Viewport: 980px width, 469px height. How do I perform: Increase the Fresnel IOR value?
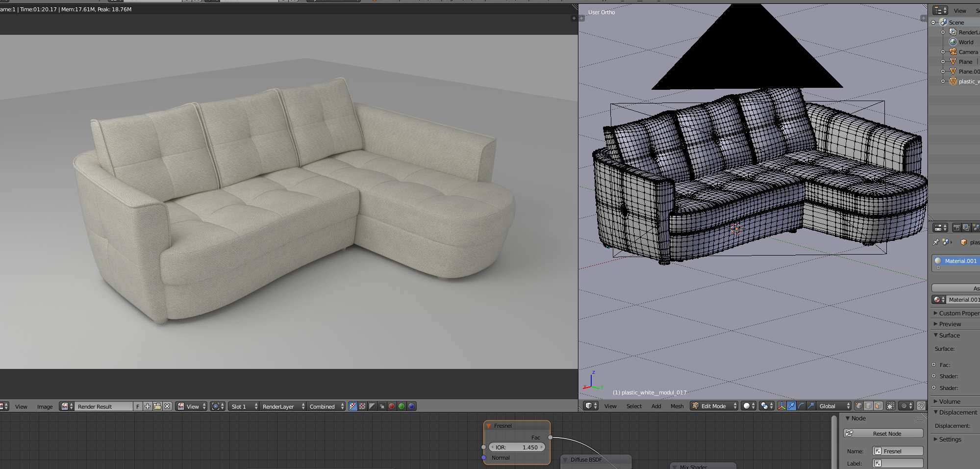pyautogui.click(x=542, y=447)
